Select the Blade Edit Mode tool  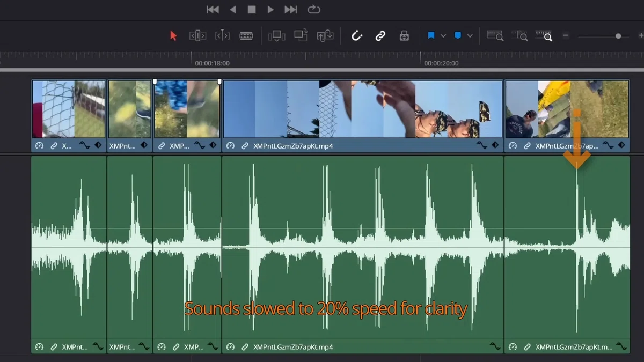[x=246, y=36]
